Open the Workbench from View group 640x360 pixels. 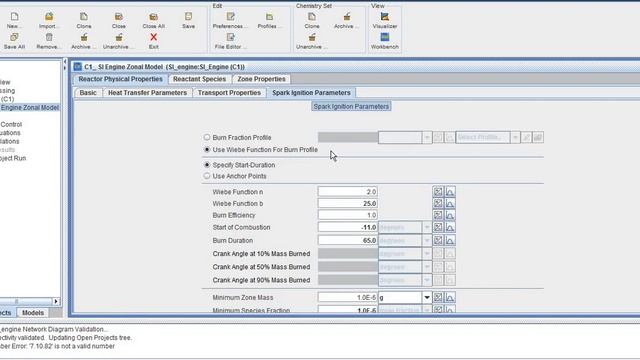point(384,41)
